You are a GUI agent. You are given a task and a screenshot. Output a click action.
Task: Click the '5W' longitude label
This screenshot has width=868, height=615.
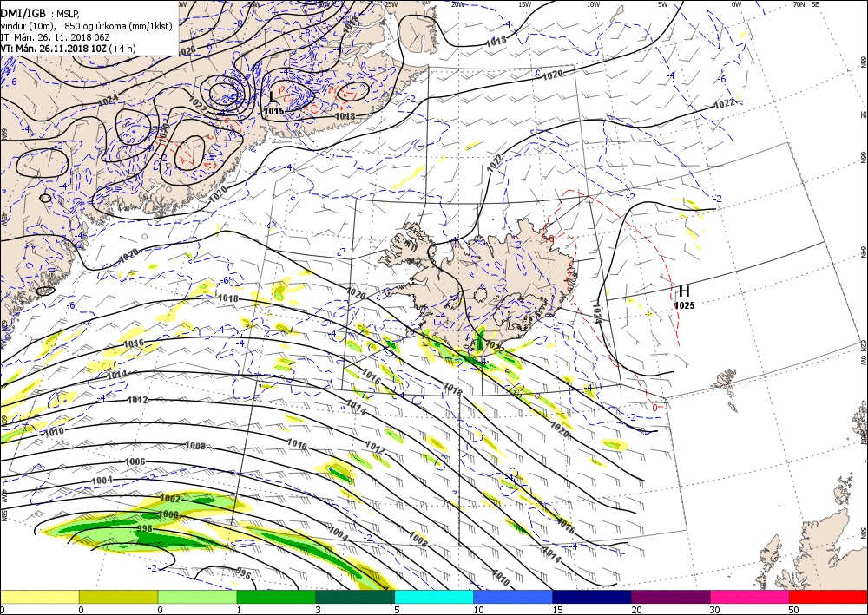(663, 3)
